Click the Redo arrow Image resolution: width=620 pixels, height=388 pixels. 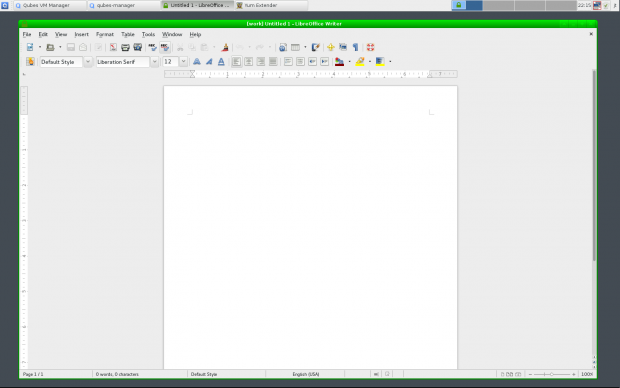(x=260, y=47)
